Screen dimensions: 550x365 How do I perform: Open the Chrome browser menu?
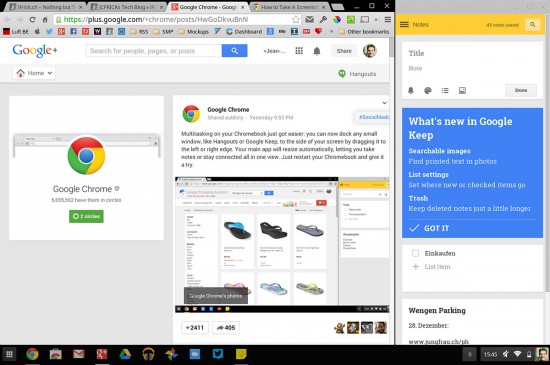coord(388,20)
